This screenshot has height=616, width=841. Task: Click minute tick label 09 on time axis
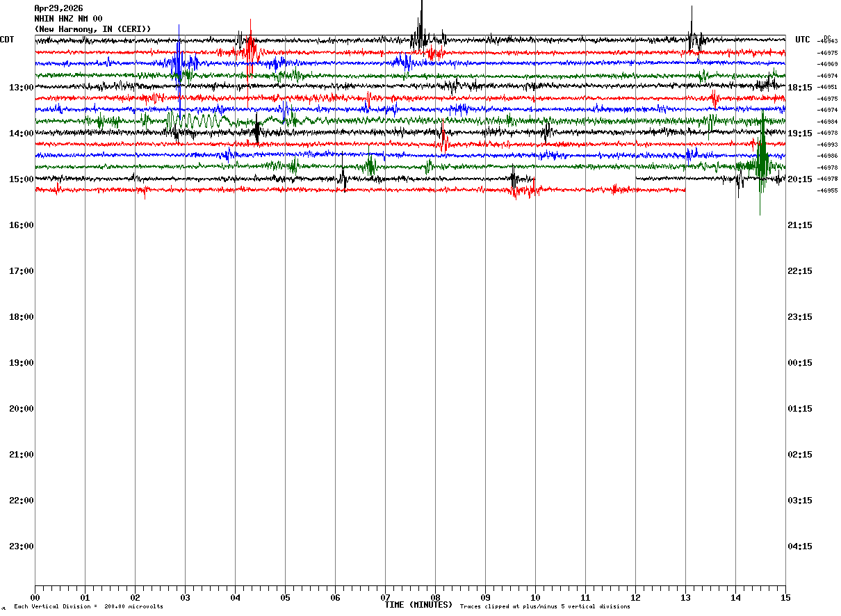(485, 597)
